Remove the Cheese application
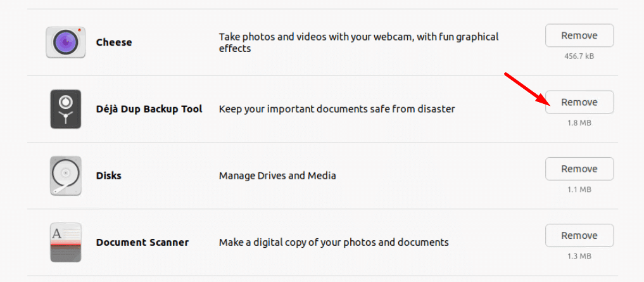The height and width of the screenshot is (282, 644). coord(579,35)
